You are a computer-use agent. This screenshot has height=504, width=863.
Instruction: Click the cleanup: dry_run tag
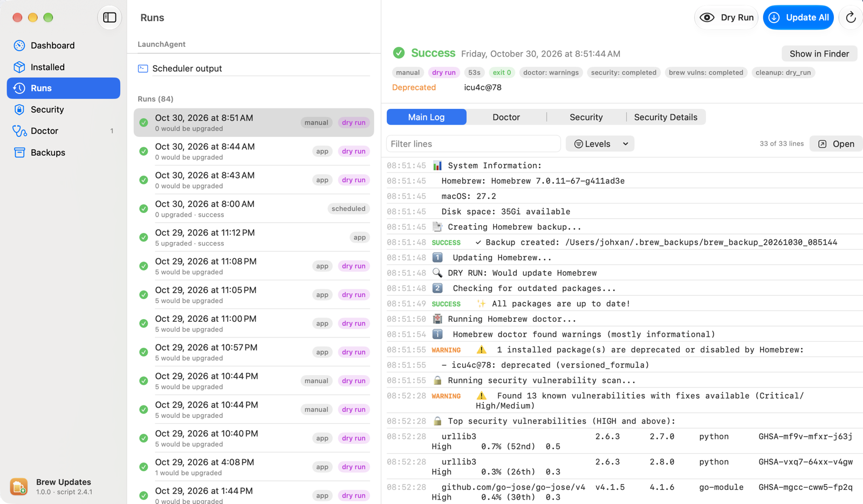click(783, 72)
